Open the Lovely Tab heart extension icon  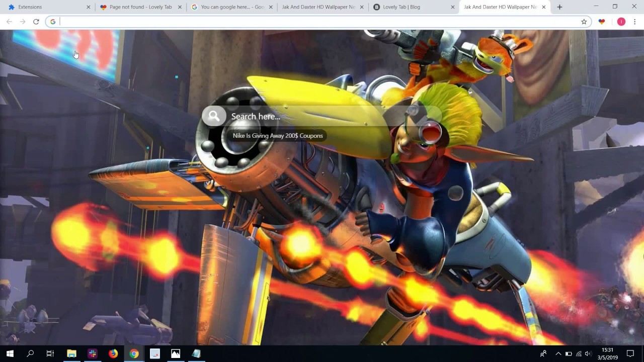[x=602, y=22]
